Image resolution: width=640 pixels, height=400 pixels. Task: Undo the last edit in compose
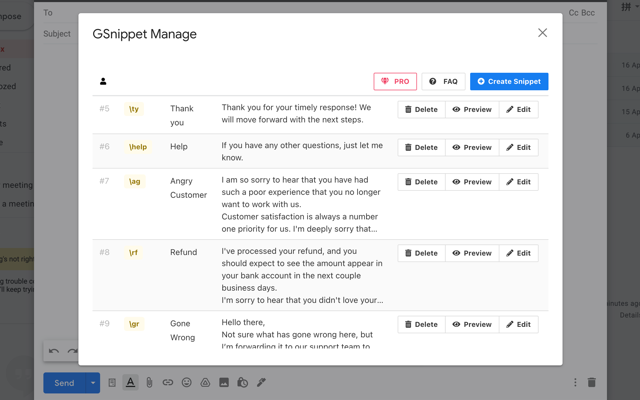pos(54,351)
